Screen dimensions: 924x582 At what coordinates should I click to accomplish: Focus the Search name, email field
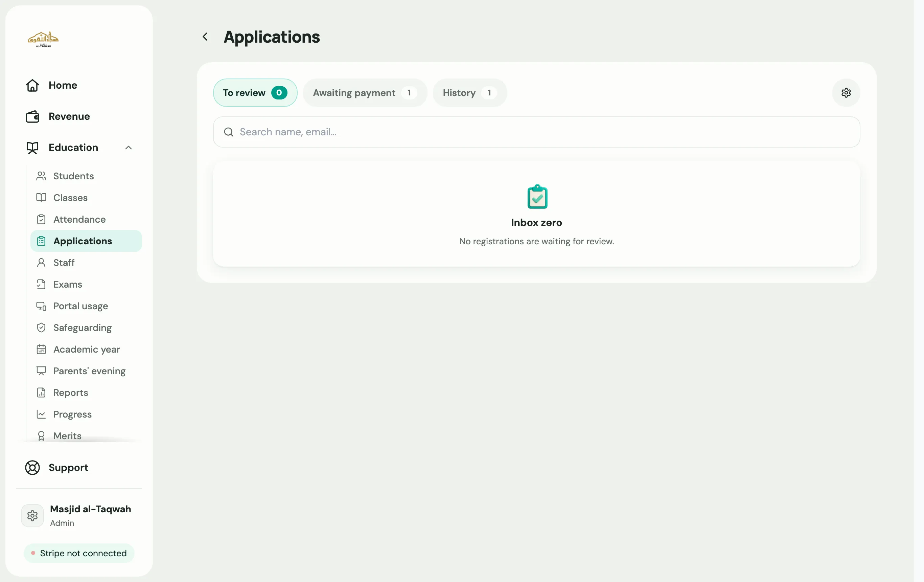pyautogui.click(x=536, y=132)
